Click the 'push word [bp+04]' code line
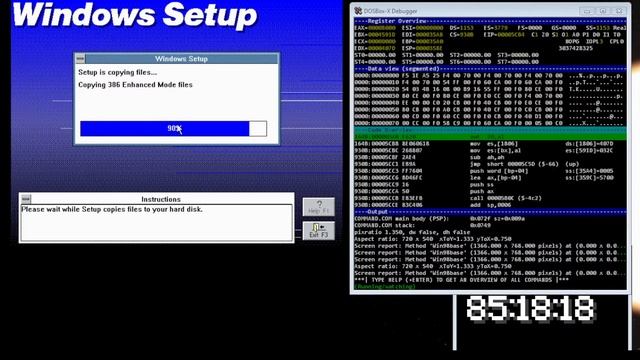This screenshot has height=360, width=640. pos(490,171)
